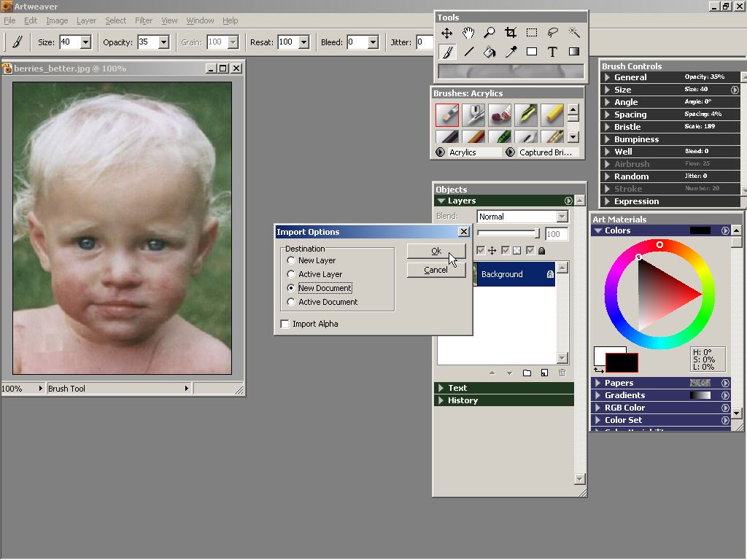The image size is (747, 560).
Task: Open the Layer menu
Action: pos(86,20)
